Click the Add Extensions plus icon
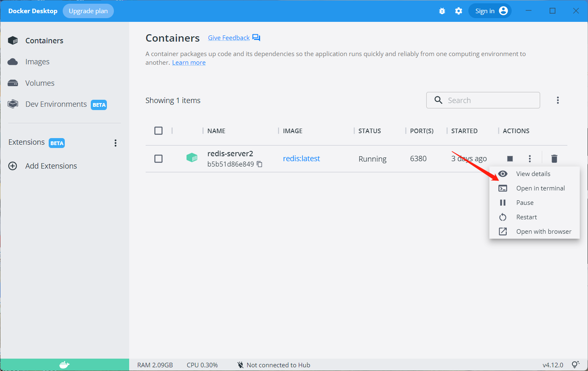Viewport: 588px width, 371px height. [x=13, y=166]
